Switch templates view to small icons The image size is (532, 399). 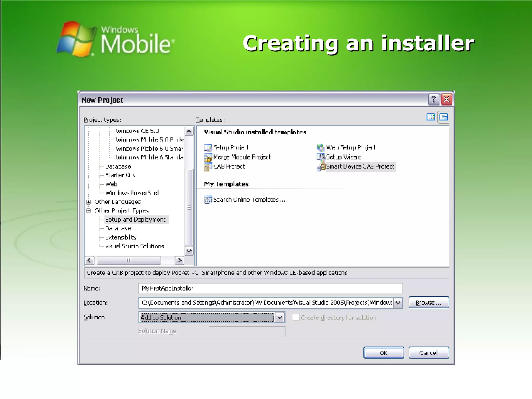444,117
